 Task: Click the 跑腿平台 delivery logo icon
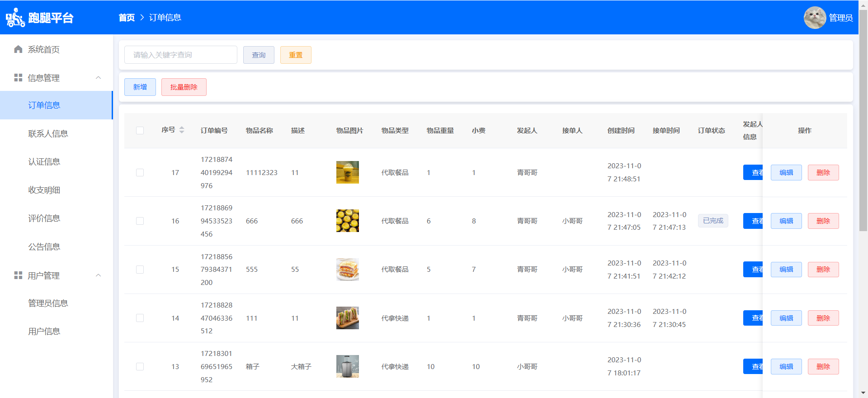click(15, 18)
